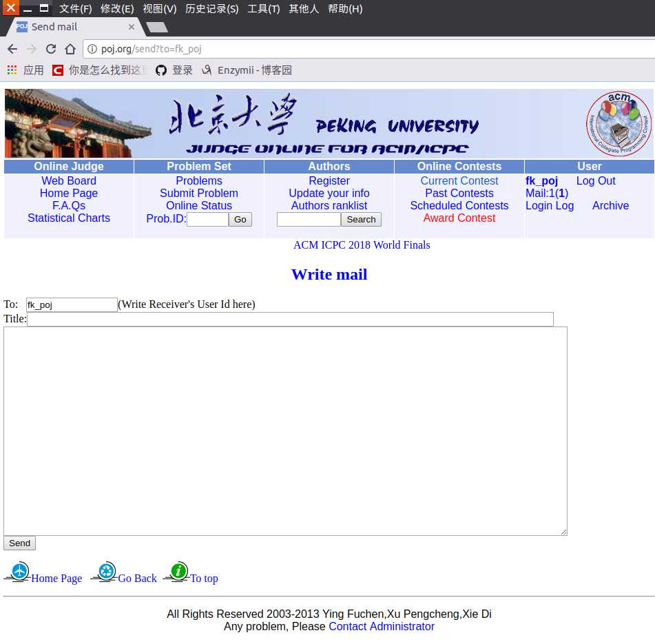Open the F.A.Qs link

68,205
